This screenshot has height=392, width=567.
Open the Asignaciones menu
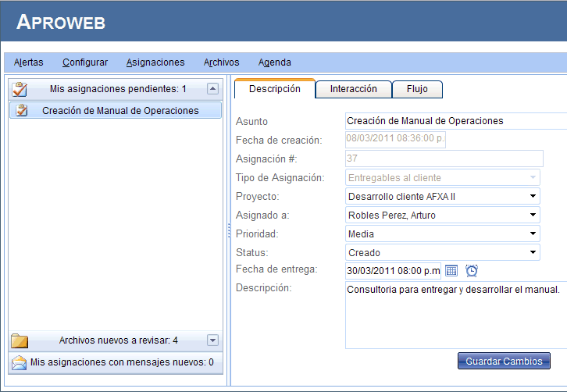tap(155, 62)
